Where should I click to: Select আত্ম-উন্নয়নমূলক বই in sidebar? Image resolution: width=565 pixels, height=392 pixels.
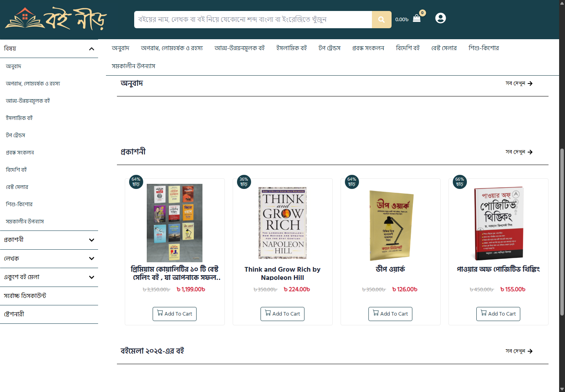coord(28,101)
